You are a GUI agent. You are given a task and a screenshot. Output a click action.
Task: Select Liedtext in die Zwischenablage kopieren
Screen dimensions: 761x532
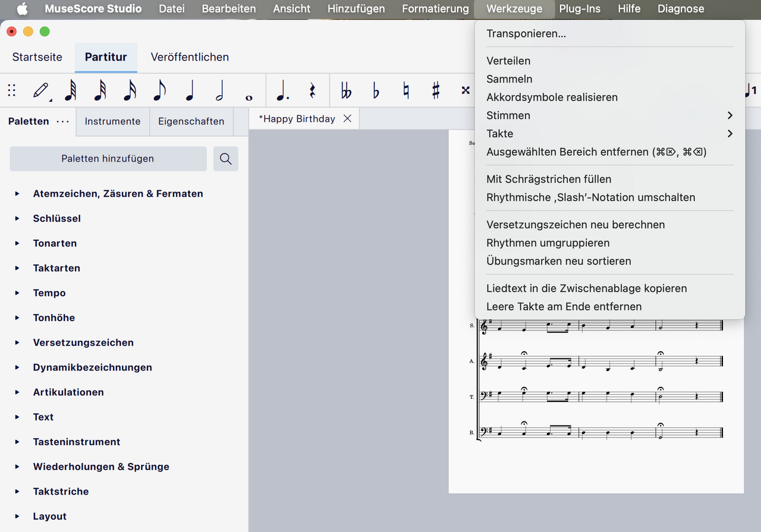tap(609, 288)
